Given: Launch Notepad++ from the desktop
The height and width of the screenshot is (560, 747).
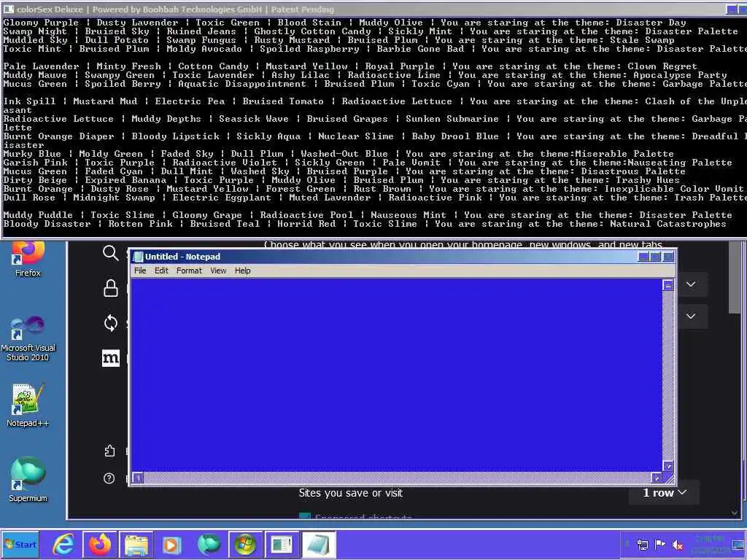Looking at the screenshot, I should point(28,405).
